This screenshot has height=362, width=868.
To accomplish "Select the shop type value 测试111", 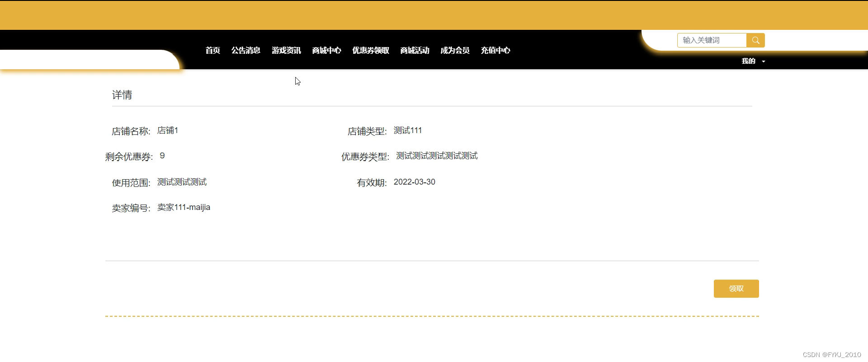I will pyautogui.click(x=408, y=130).
